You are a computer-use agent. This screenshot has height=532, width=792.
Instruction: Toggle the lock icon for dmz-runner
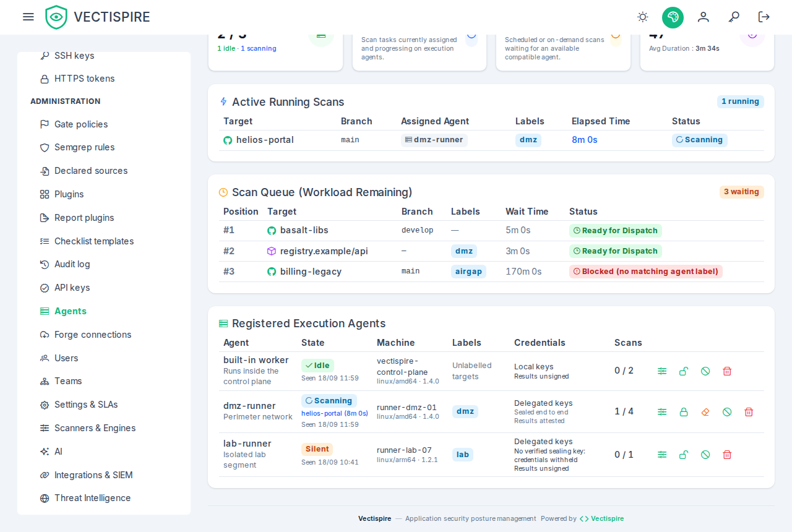pyautogui.click(x=684, y=412)
